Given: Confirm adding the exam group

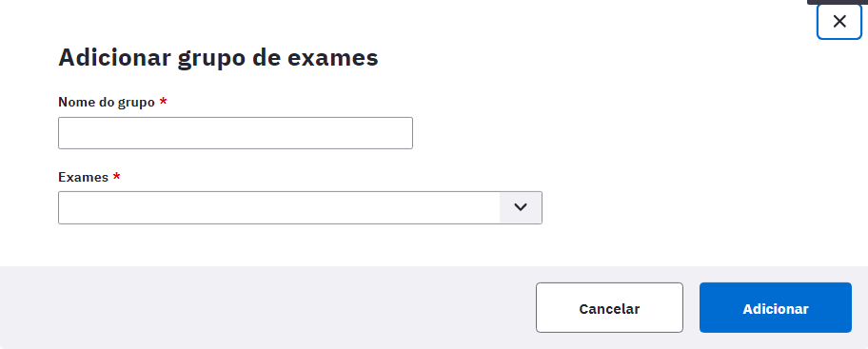Looking at the screenshot, I should (776, 308).
